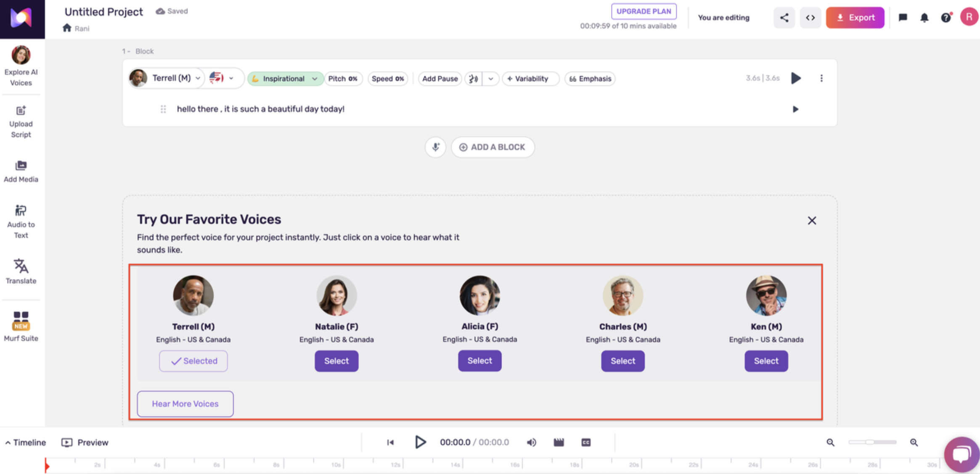
Task: Adjust the timeline zoom slider
Action: [x=870, y=442]
